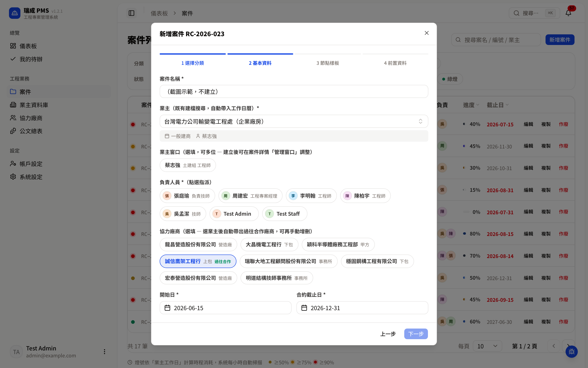Open 帳戶設定 in the sidebar
Image resolution: width=588 pixels, height=368 pixels.
point(59,164)
